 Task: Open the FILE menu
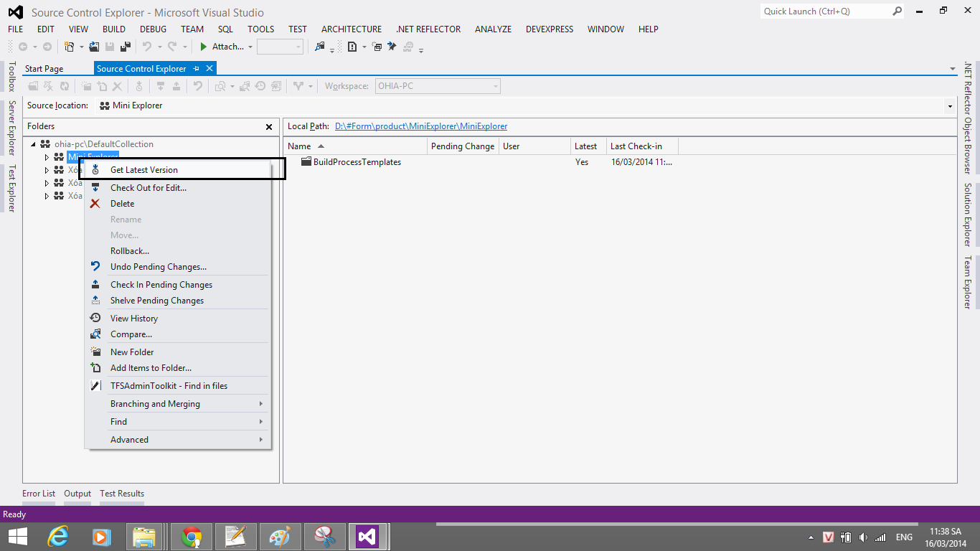[x=16, y=29]
